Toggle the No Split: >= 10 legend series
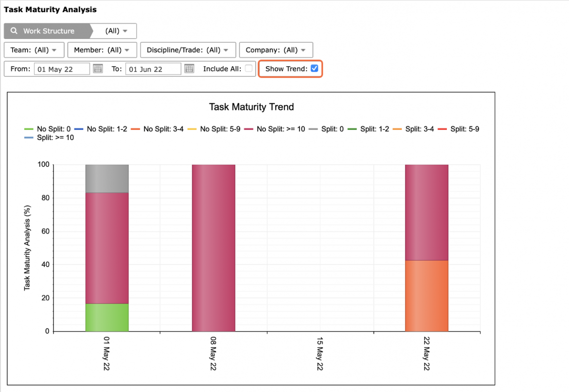569x392 pixels. point(274,129)
